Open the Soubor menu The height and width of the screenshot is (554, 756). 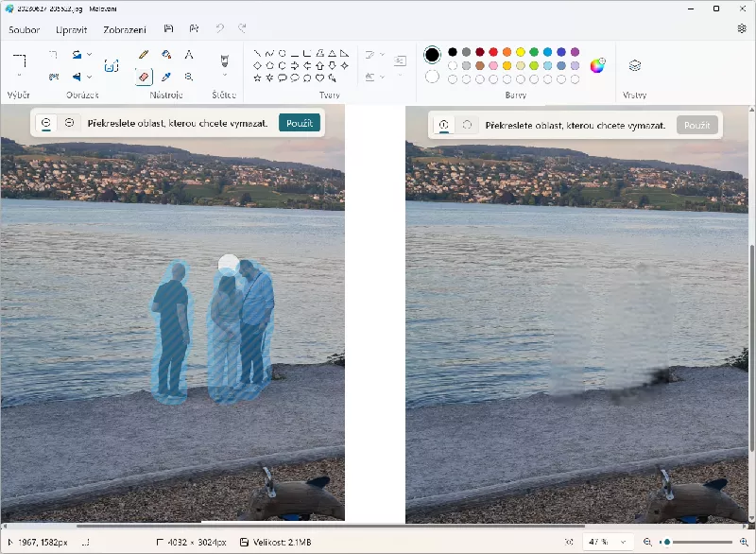click(25, 29)
